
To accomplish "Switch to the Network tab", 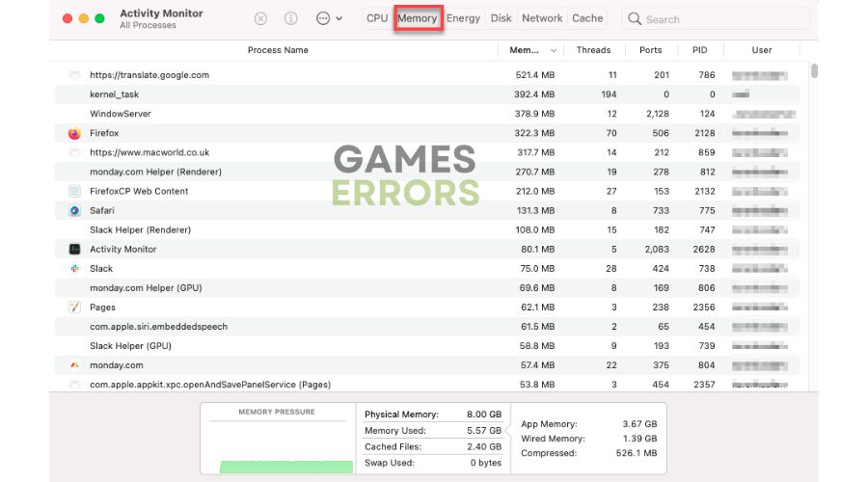I will pos(542,18).
